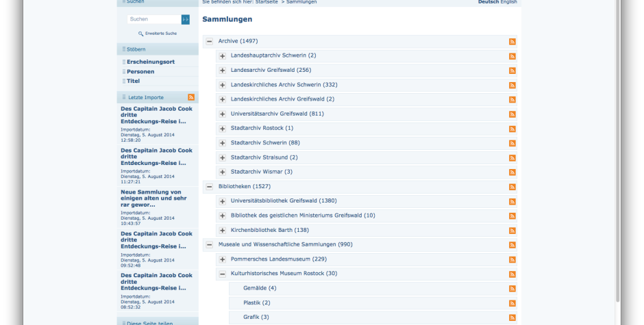Open Kirchenbibliothek Barth (138) collection
644x325 pixels.
[x=270, y=230]
